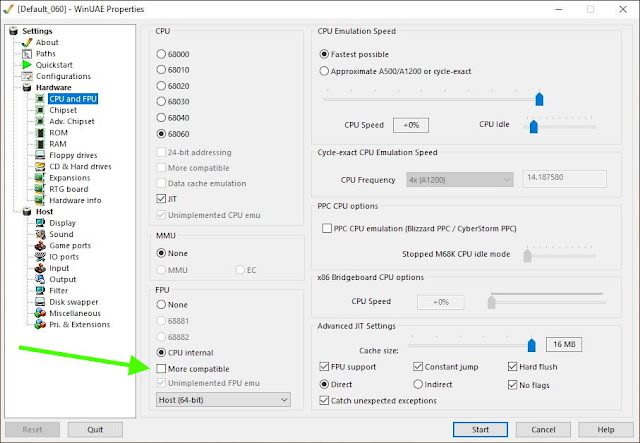
Task: Click the ROM chip icon
Action: pos(40,133)
